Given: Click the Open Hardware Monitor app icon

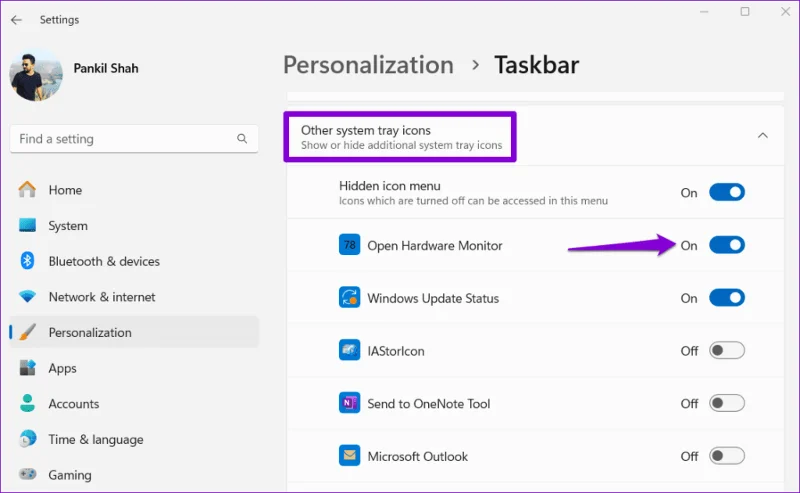Looking at the screenshot, I should coord(349,245).
